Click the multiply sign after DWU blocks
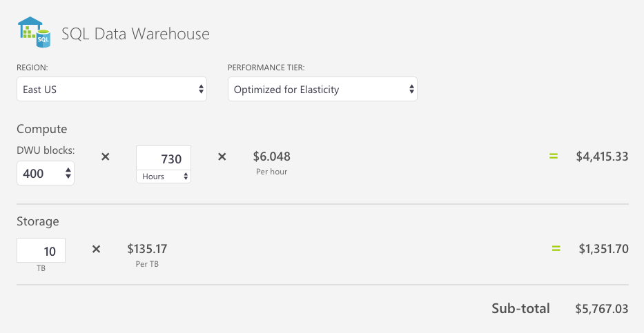Viewport: 644px width, 333px height. coord(106,157)
